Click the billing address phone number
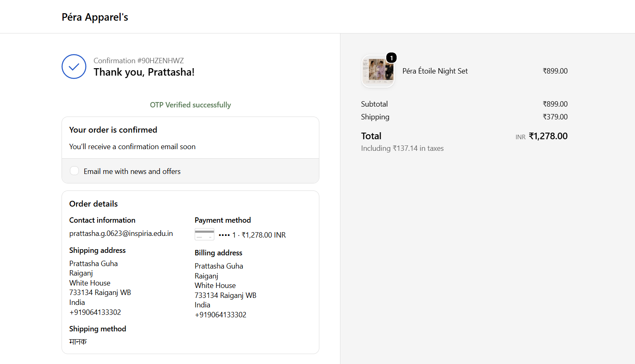The image size is (635, 364). 221,315
